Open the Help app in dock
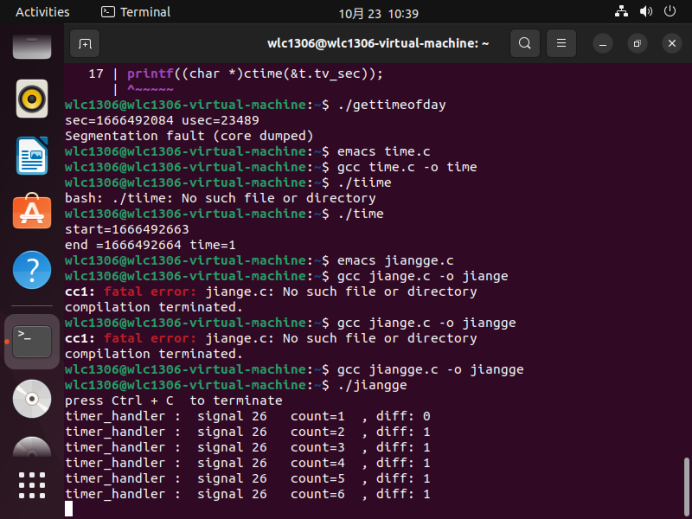Viewport: 692px width, 519px height. [x=32, y=270]
